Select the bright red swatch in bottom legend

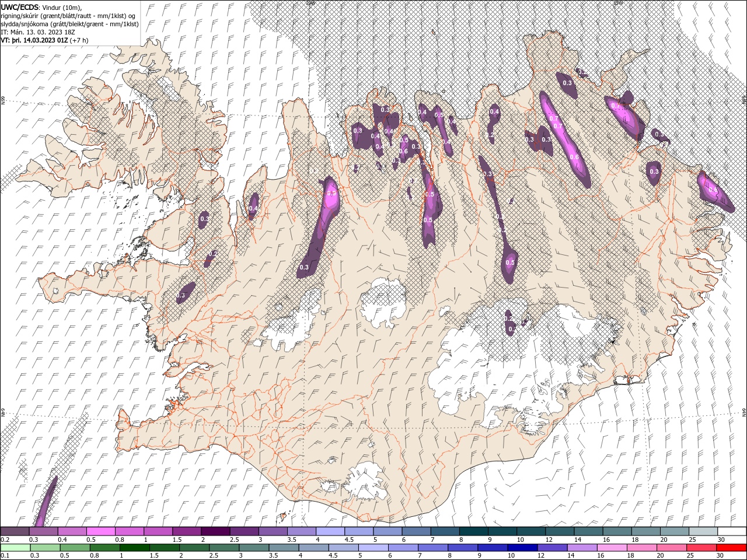pos(732,548)
